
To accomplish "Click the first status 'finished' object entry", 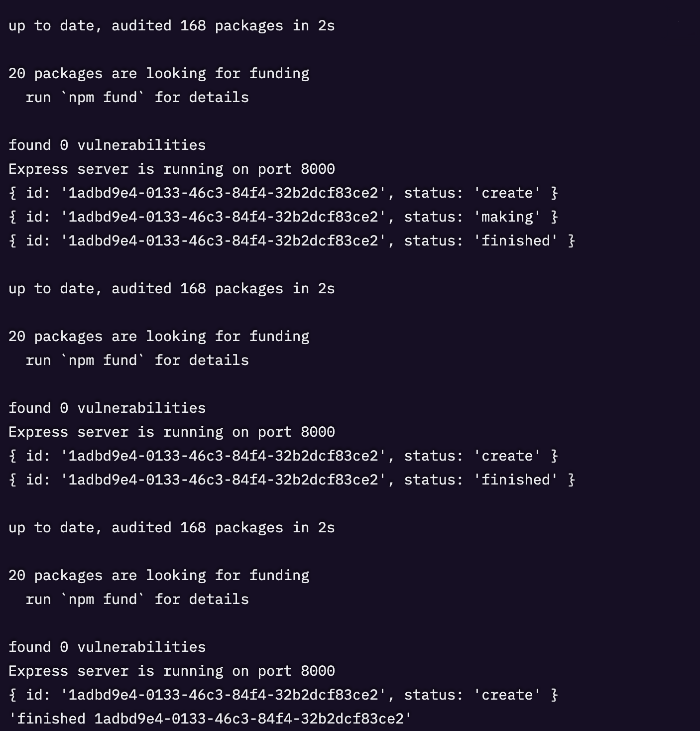I will click(291, 241).
